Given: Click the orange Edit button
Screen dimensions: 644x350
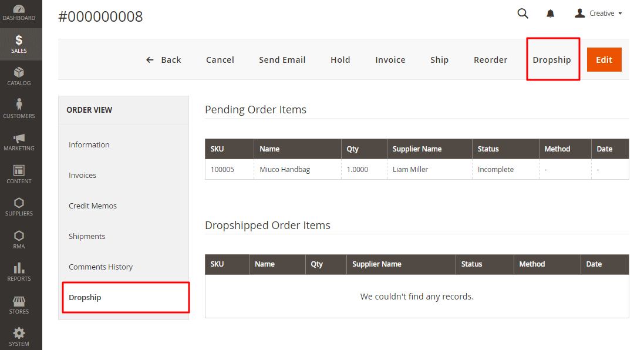Looking at the screenshot, I should click(x=604, y=60).
